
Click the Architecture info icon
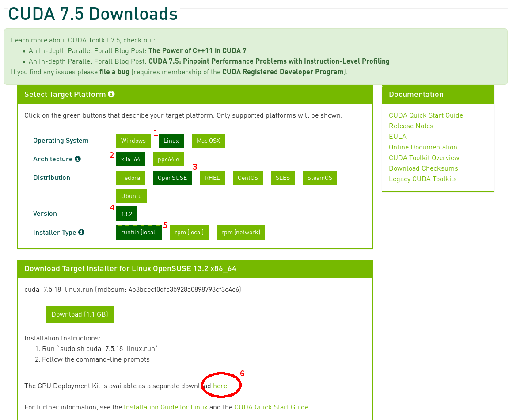point(78,159)
